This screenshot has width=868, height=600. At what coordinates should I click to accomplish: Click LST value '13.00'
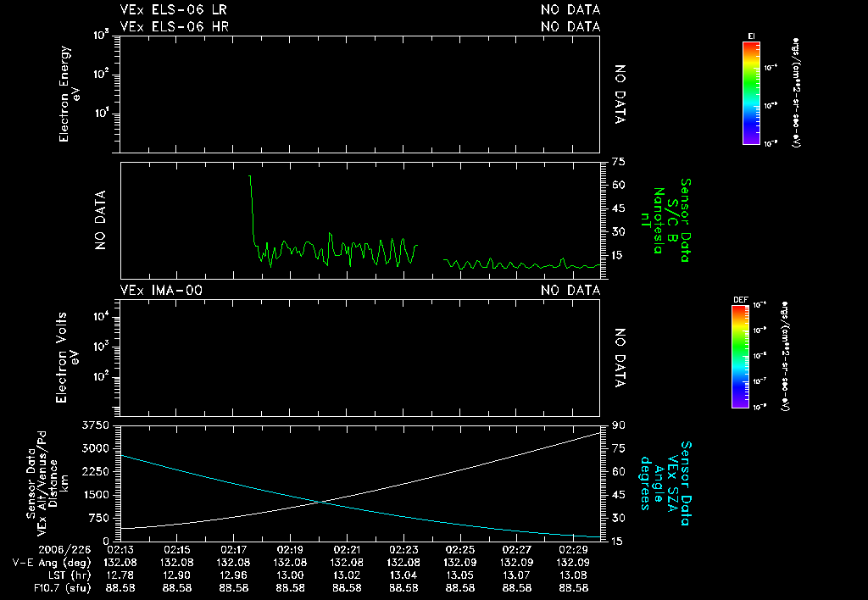(x=290, y=575)
